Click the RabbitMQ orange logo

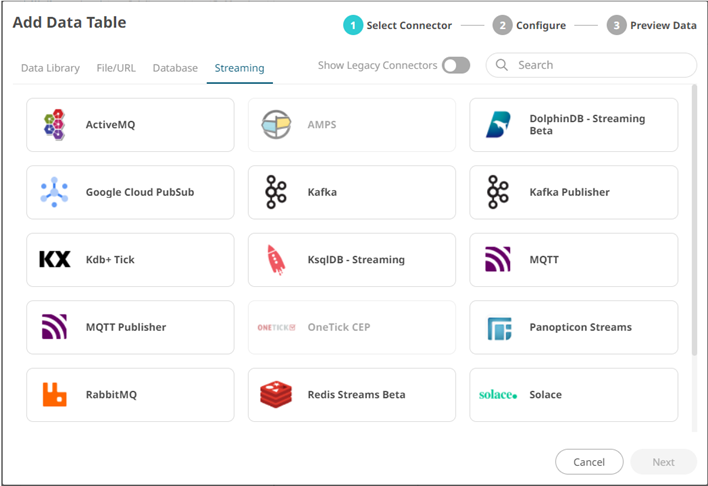click(x=54, y=395)
